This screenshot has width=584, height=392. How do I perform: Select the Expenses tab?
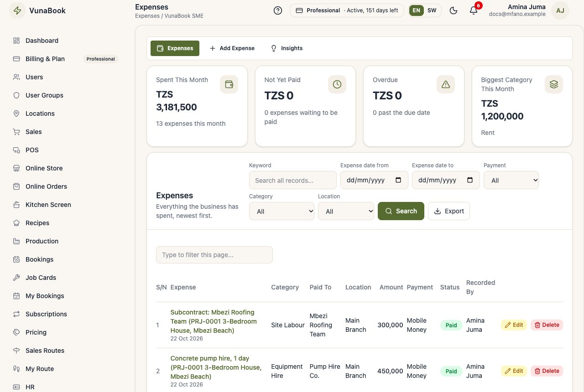[x=175, y=48]
